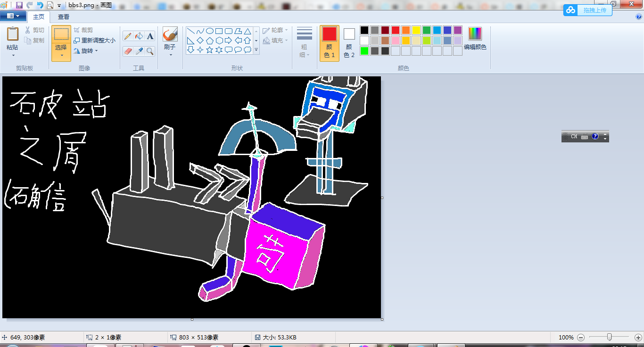Pick the yellow swatch in the palette
Image resolution: width=644 pixels, height=347 pixels.
(x=416, y=30)
